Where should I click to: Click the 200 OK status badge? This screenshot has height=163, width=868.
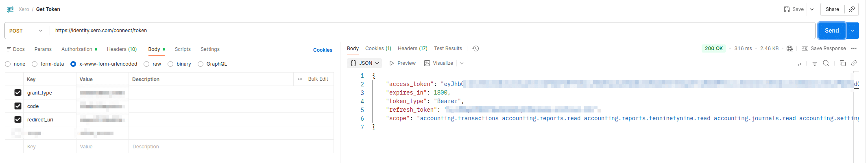pyautogui.click(x=714, y=48)
